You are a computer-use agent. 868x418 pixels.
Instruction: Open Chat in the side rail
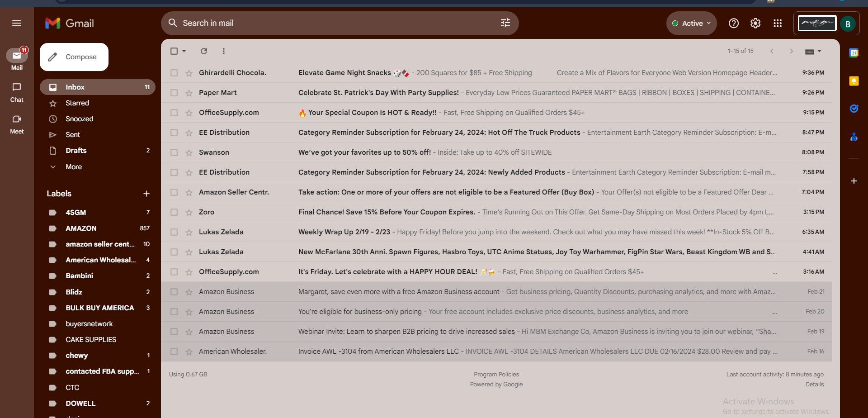point(17,92)
